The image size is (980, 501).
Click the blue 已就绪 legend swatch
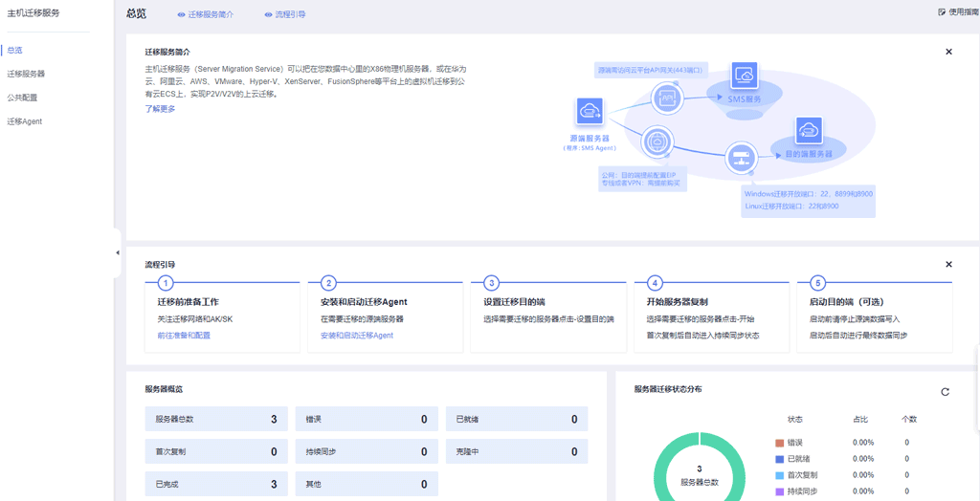779,459
